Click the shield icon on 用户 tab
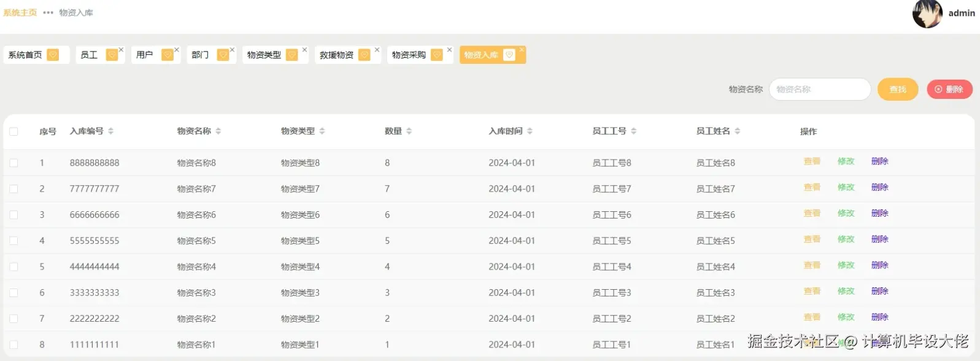Viewport: 980px width, 361px height. point(167,55)
